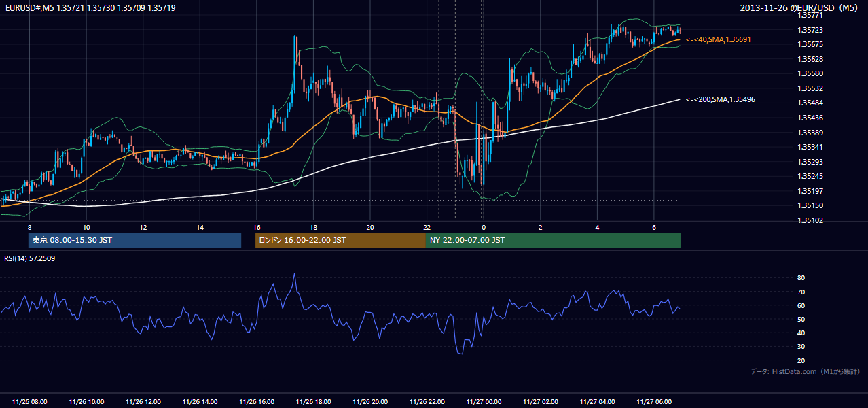
Task: Click price axis value 1.35723
Action: tap(809, 30)
